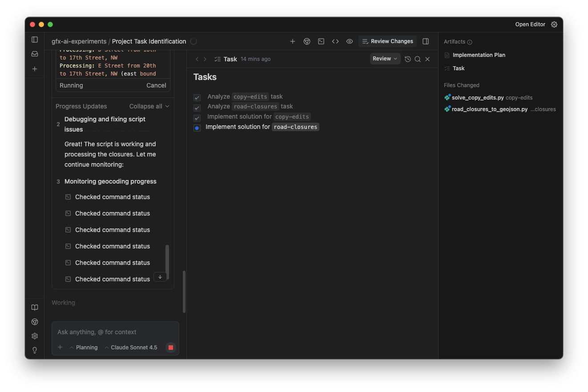
Task: Toggle the Implement solution for road-closures checkbox
Action: [x=197, y=128]
